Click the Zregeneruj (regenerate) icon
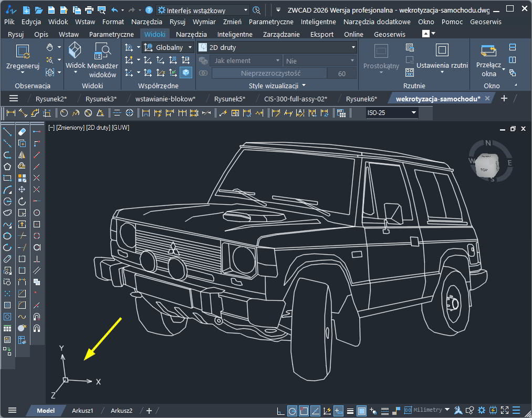The width and height of the screenshot is (532, 418). pyautogui.click(x=23, y=51)
